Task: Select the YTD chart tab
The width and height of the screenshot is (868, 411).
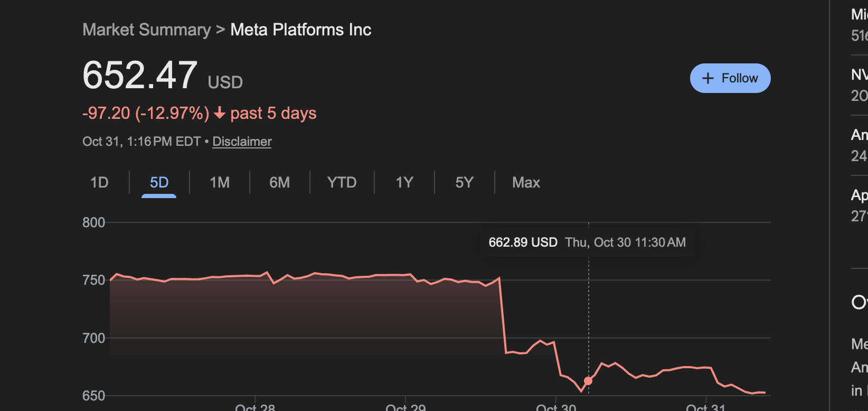Action: click(x=342, y=182)
